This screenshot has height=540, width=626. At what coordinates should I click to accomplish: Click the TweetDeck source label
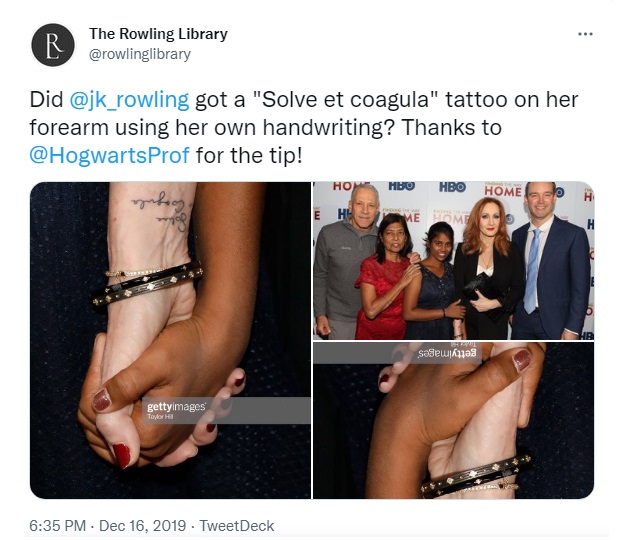237,526
